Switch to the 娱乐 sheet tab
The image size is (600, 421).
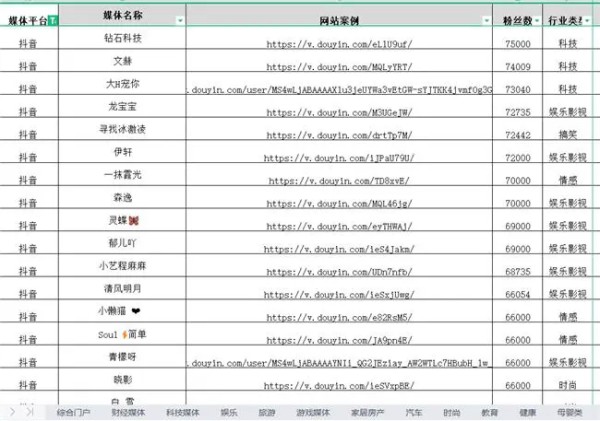click(x=228, y=413)
